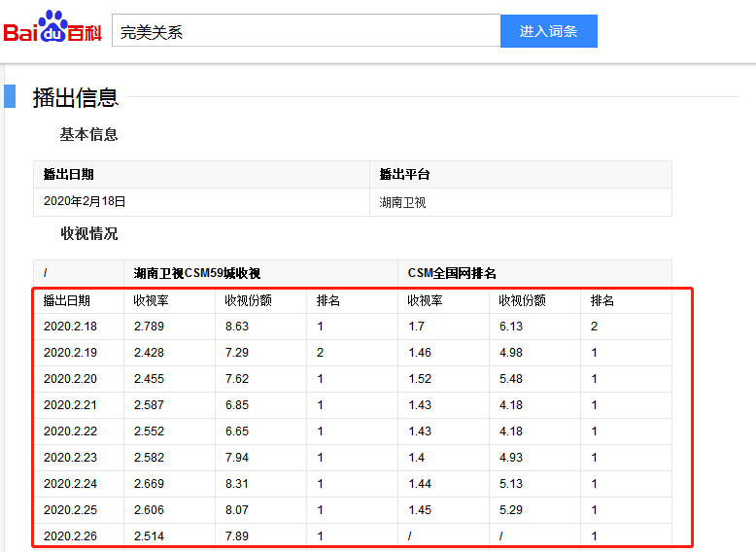
Task: Click the national rating value 1.46
Action: pyautogui.click(x=420, y=353)
